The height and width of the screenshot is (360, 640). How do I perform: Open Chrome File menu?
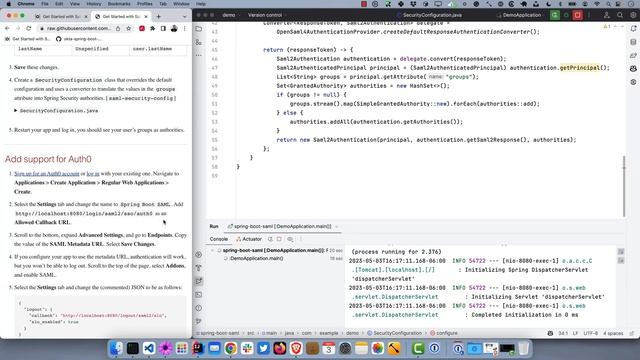coord(45,4)
